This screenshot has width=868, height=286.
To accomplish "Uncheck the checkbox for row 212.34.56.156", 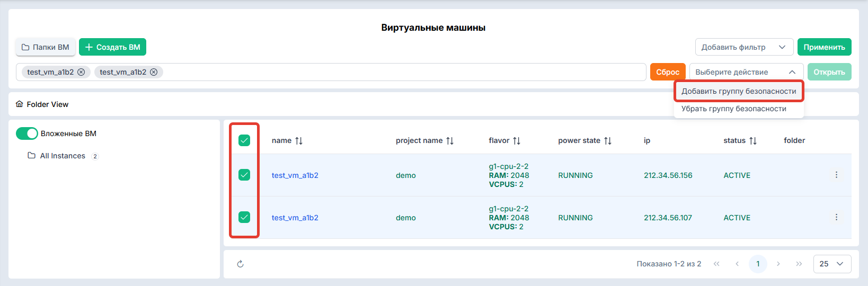I will click(x=244, y=175).
